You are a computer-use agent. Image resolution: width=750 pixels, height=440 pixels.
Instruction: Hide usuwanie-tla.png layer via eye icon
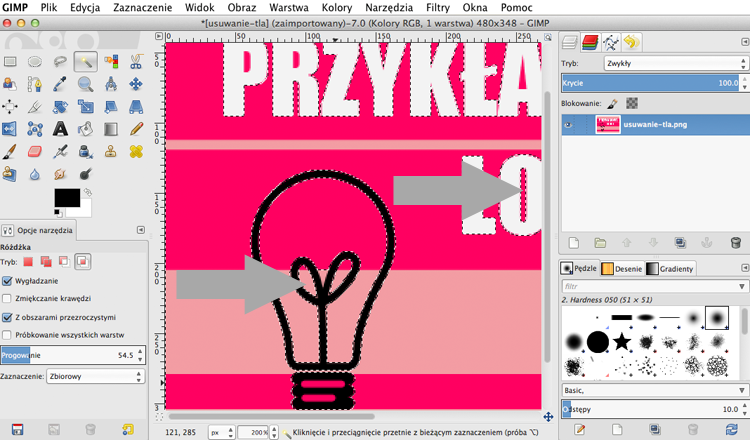click(x=568, y=125)
